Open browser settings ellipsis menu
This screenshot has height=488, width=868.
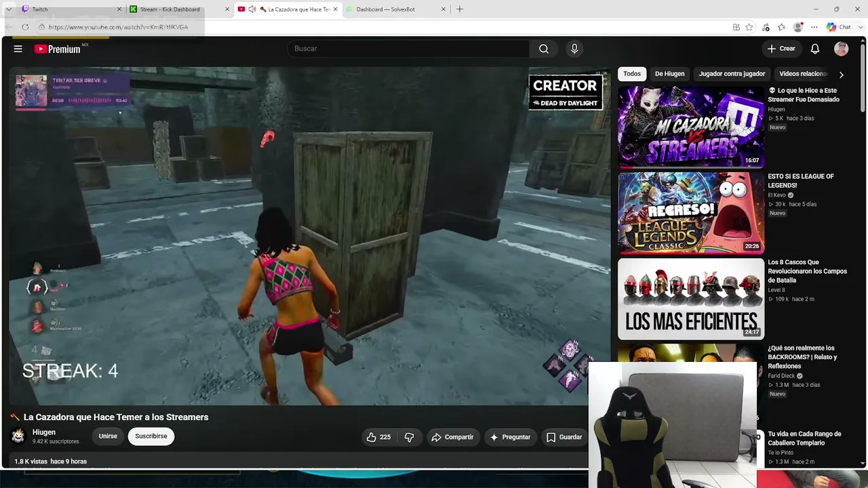[x=814, y=27]
